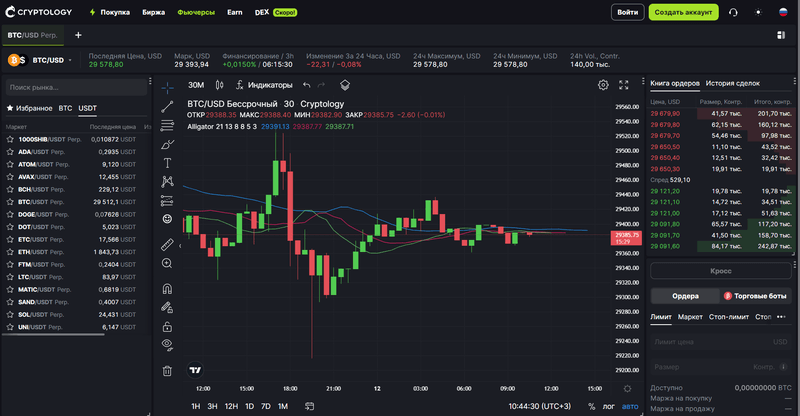The height and width of the screenshot is (416, 800).
Task: Lock all drawing tools
Action: coord(167,326)
